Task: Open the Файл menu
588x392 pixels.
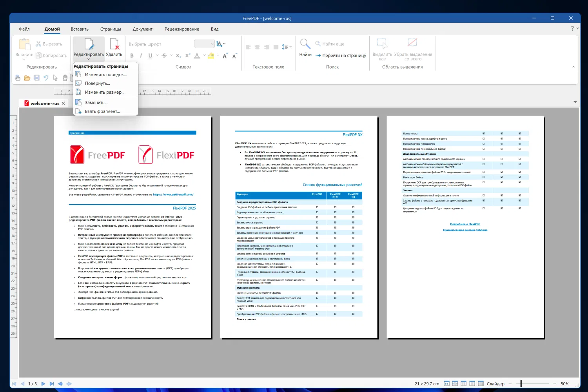Action: click(x=24, y=29)
